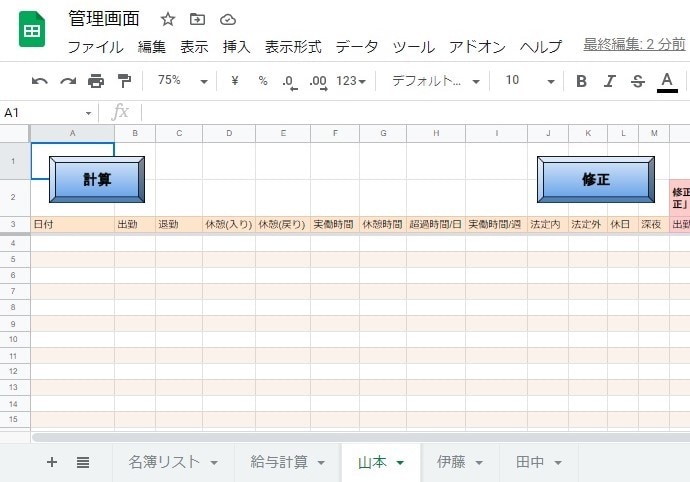Select the 休憩(入り) header cell

pos(229,224)
